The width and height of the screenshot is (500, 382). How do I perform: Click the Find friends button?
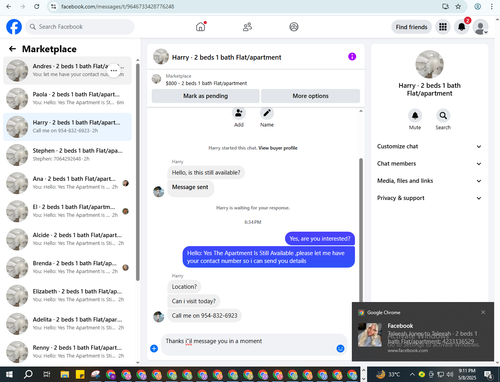point(411,27)
